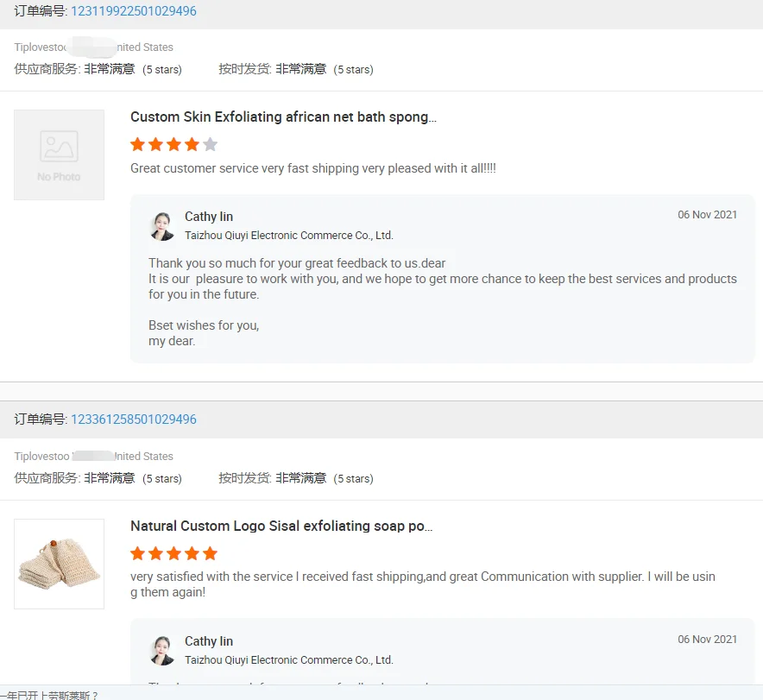Viewport: 763px width, 700px height.
Task: Click the "Great customer service" review text
Action: 312,168
